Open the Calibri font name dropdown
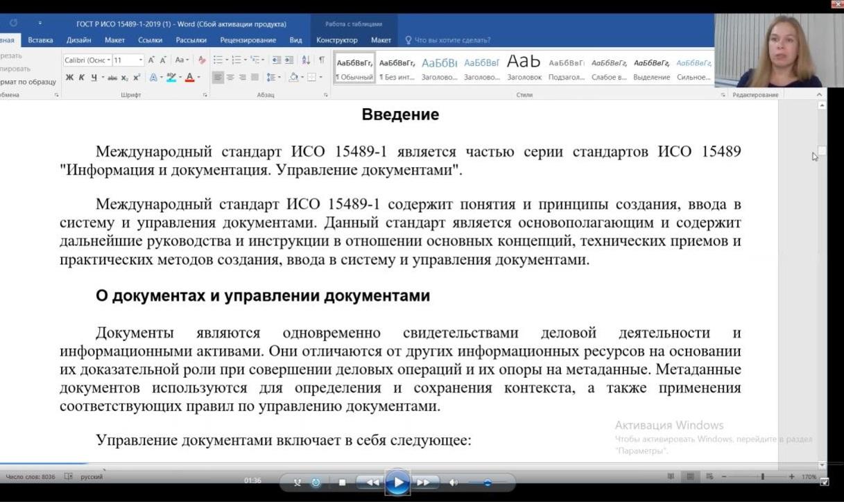 (x=87, y=60)
